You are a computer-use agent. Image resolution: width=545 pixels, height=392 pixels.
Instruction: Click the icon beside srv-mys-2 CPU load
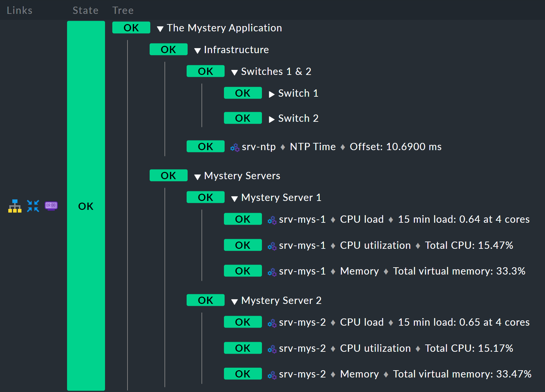click(x=272, y=323)
